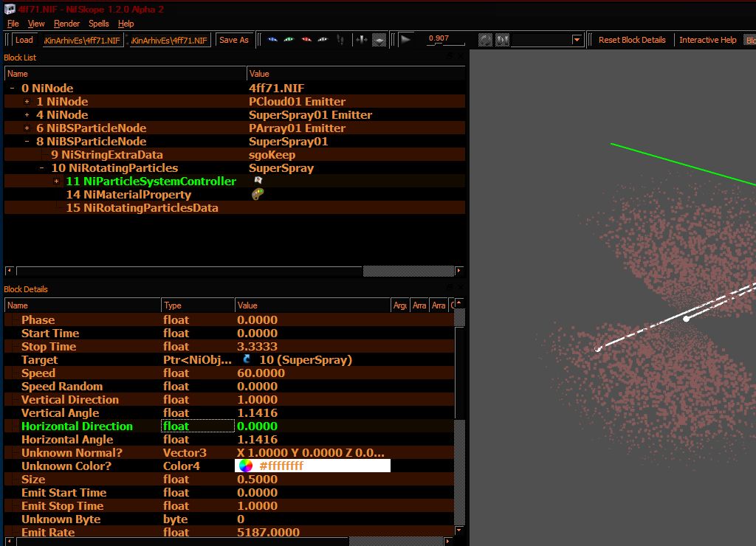Viewport: 756px width, 546px height.
Task: Open the animation group dropdown arrow
Action: point(577,40)
